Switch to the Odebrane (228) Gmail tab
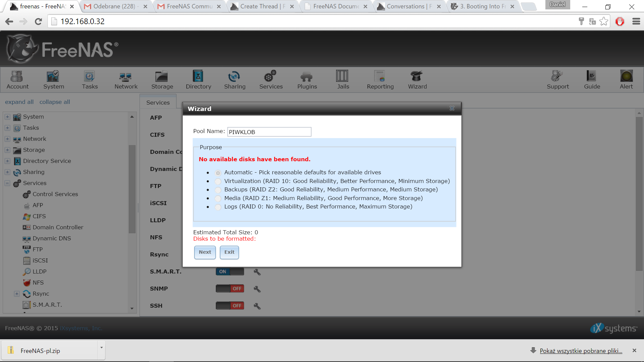Screen dimensions: 644x362 click(x=115, y=6)
